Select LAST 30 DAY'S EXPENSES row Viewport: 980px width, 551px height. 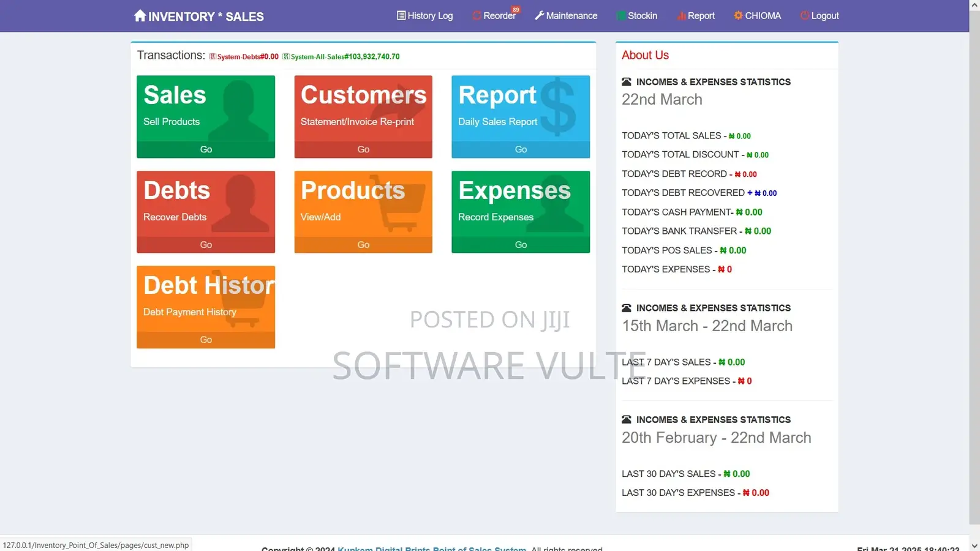[x=695, y=493]
